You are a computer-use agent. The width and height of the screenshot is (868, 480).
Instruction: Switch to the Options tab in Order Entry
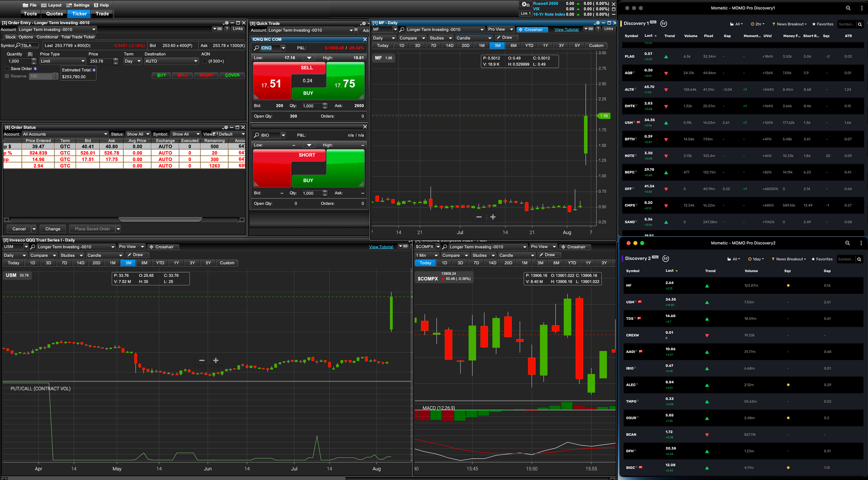[26, 37]
